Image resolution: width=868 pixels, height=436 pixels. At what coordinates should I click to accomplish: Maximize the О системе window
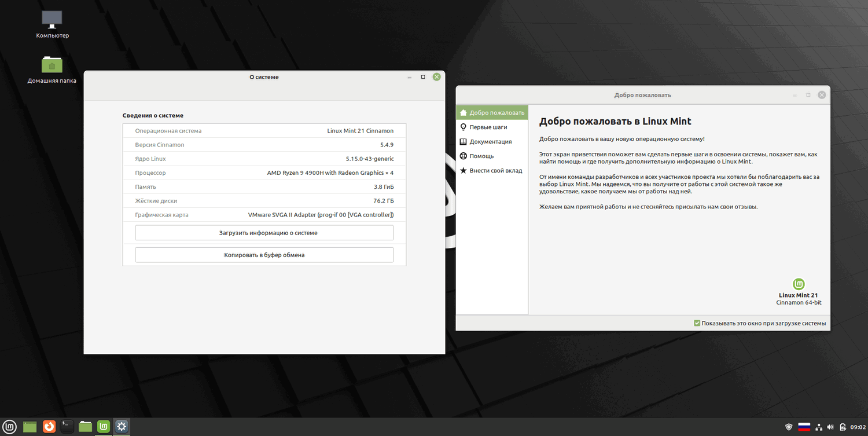tap(423, 77)
